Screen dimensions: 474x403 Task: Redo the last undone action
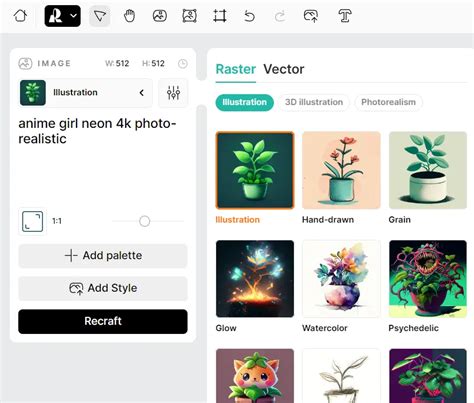tap(280, 16)
